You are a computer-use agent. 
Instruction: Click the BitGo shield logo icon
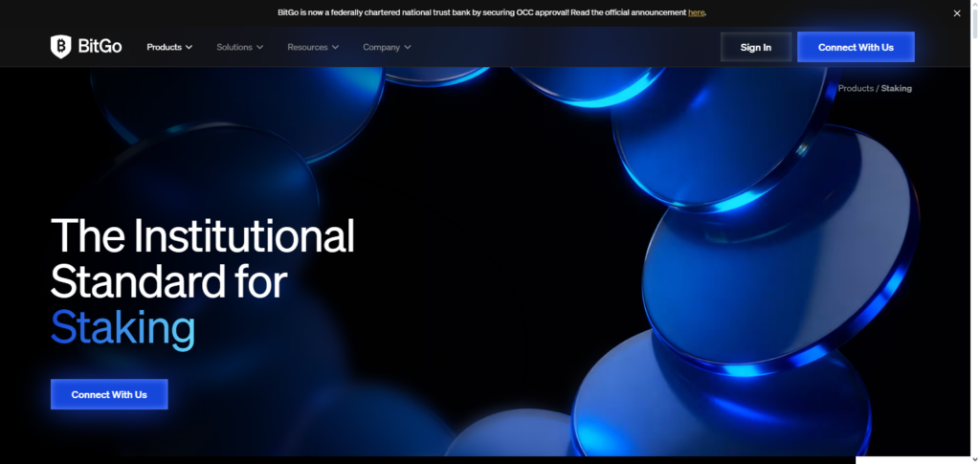coord(61,47)
